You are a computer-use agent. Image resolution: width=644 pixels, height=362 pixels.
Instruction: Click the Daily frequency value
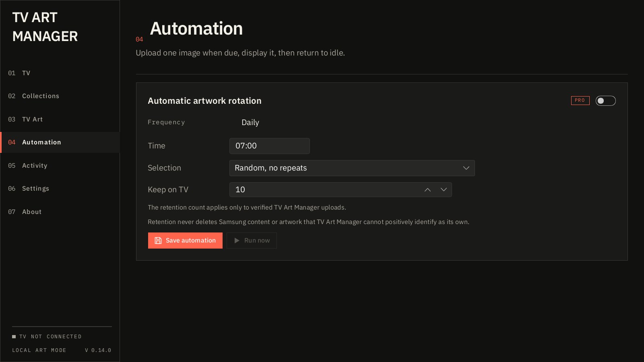pyautogui.click(x=250, y=123)
